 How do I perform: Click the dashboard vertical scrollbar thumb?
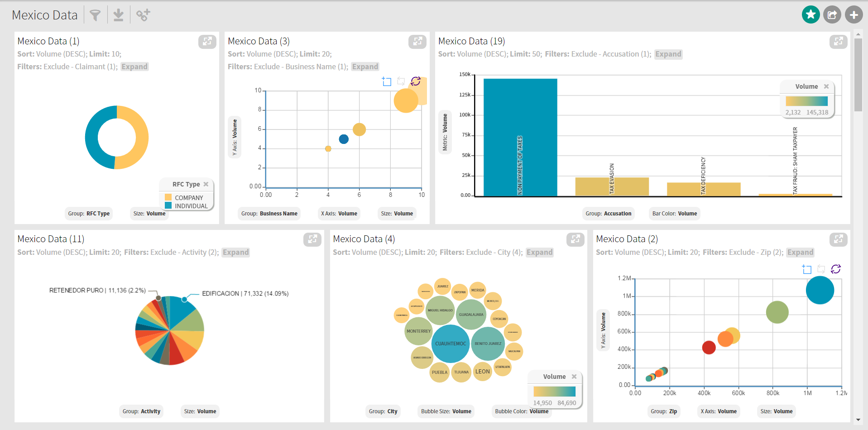click(858, 75)
